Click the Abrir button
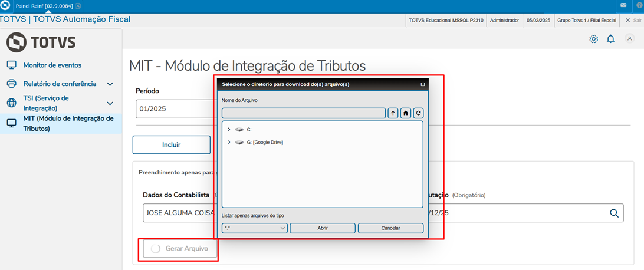Image resolution: width=644 pixels, height=270 pixels. (323, 228)
